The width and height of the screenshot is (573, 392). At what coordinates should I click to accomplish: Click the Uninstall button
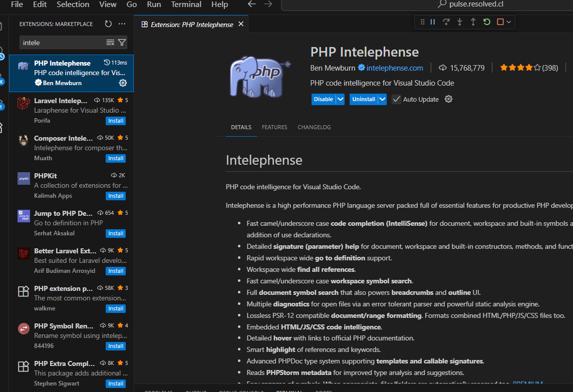(x=364, y=99)
